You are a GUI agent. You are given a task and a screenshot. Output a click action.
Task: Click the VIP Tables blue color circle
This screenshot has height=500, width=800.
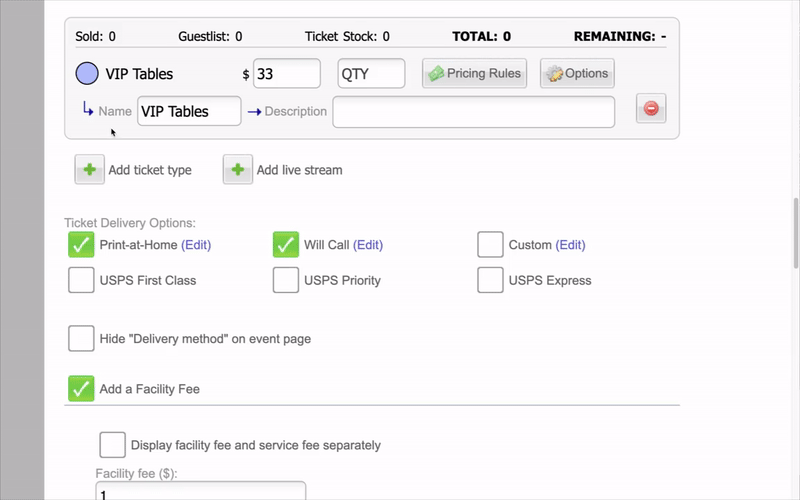[87, 73]
